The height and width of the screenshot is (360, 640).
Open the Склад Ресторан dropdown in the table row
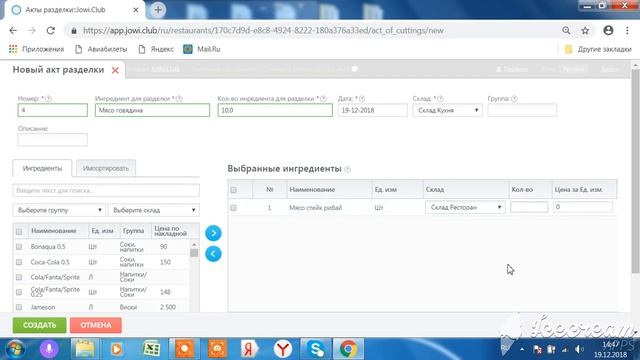point(465,207)
